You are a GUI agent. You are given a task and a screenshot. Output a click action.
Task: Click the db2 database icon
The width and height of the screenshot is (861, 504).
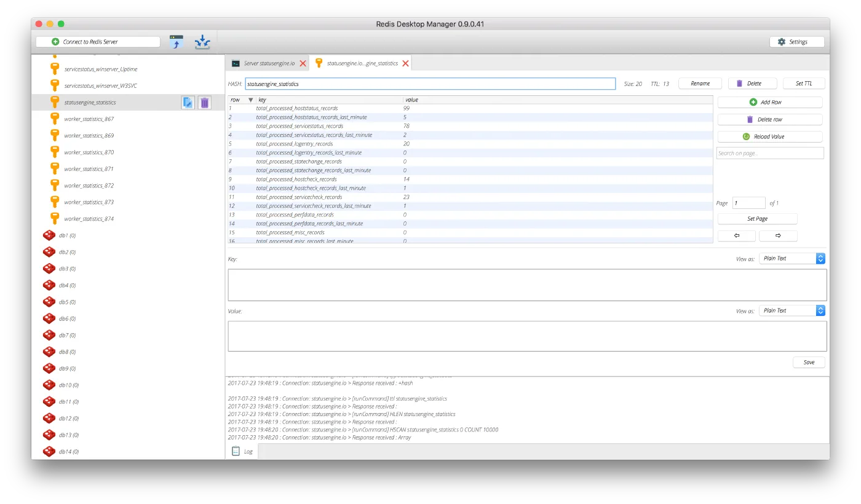[x=49, y=251]
